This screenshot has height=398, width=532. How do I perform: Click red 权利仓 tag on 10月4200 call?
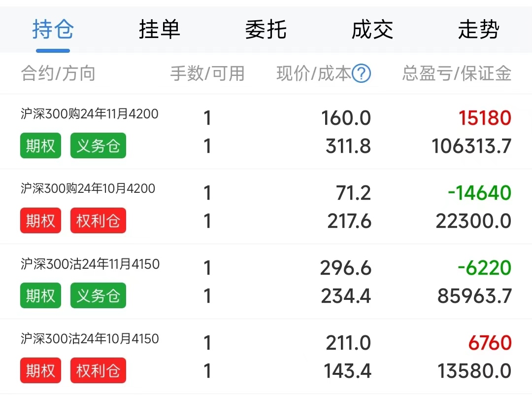(98, 220)
